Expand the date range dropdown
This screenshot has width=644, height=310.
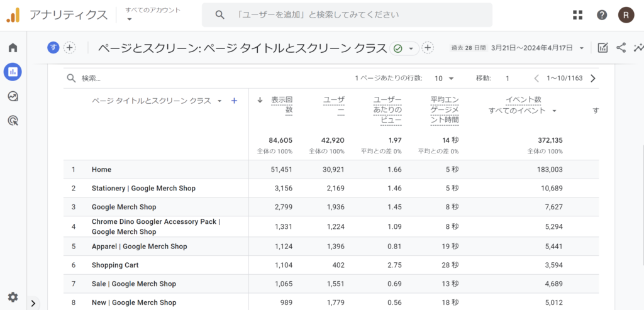[582, 48]
